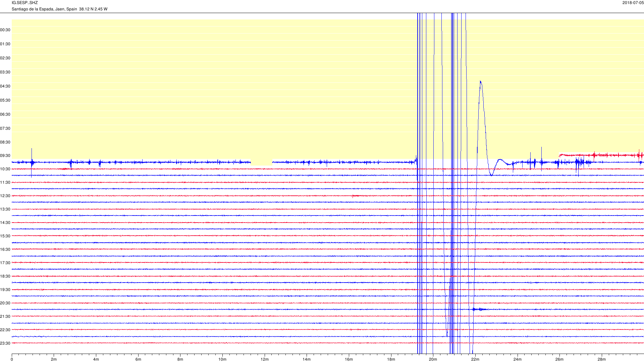This screenshot has width=644, height=362.
Task: Click the station code IG.SESP..SHZ
Action: pyautogui.click(x=24, y=3)
